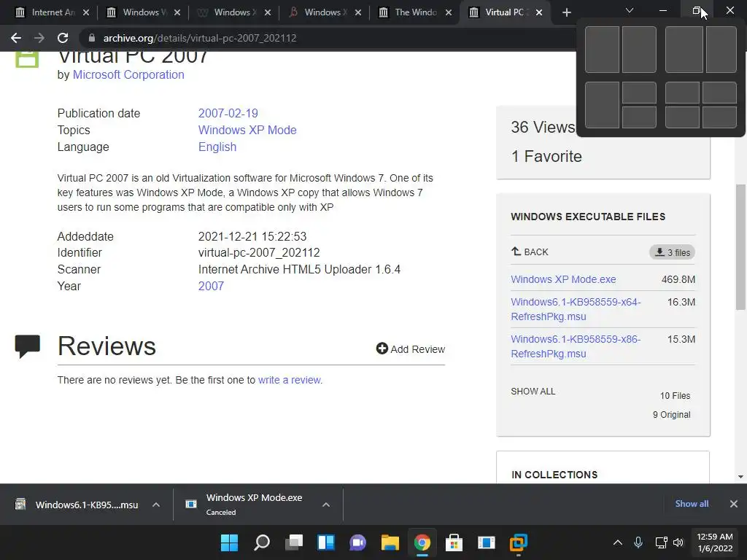The height and width of the screenshot is (560, 747).
Task: Open Microsoft Store from taskbar
Action: pos(454,542)
